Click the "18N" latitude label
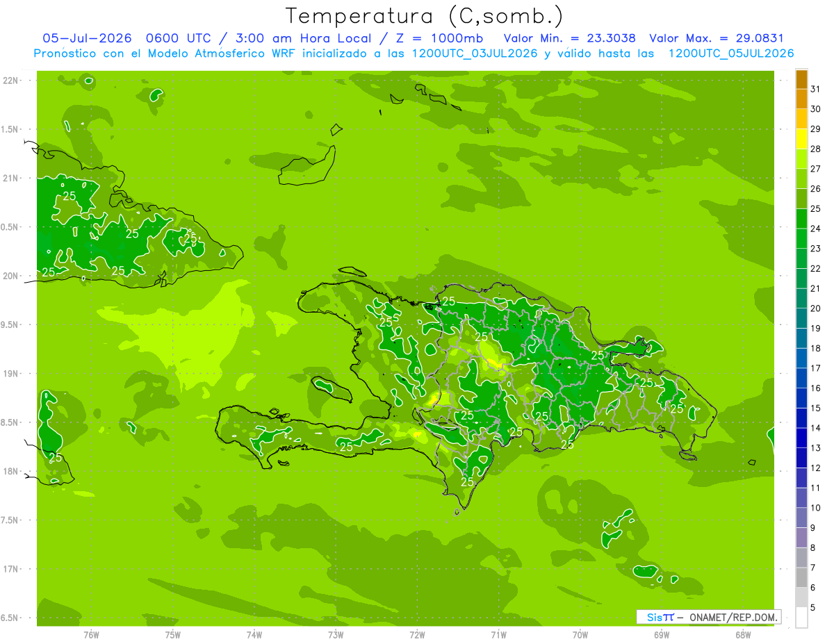 (x=12, y=471)
